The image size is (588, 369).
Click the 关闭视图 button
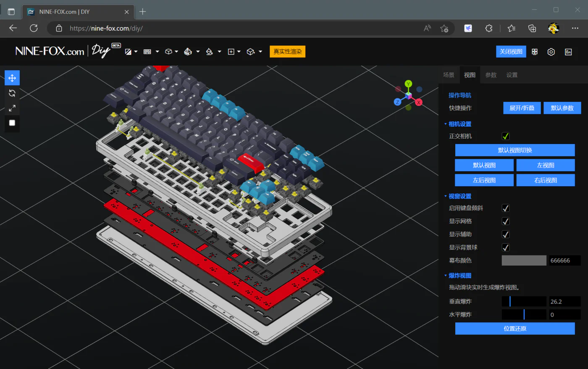click(x=511, y=52)
